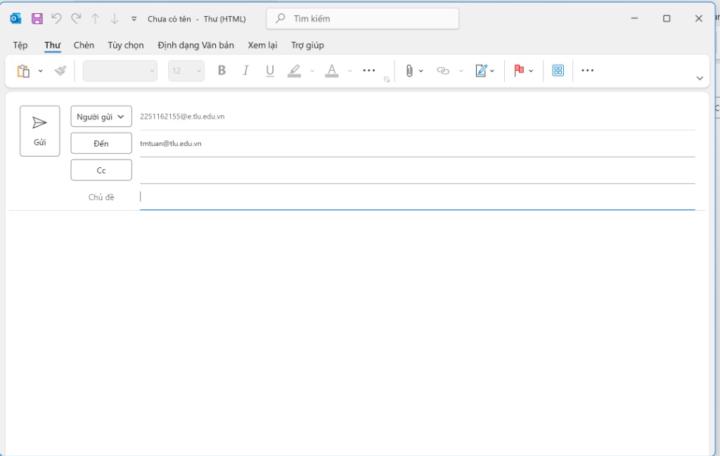This screenshot has width=720, height=456.
Task: Expand the attach file dropdown arrow
Action: click(421, 71)
